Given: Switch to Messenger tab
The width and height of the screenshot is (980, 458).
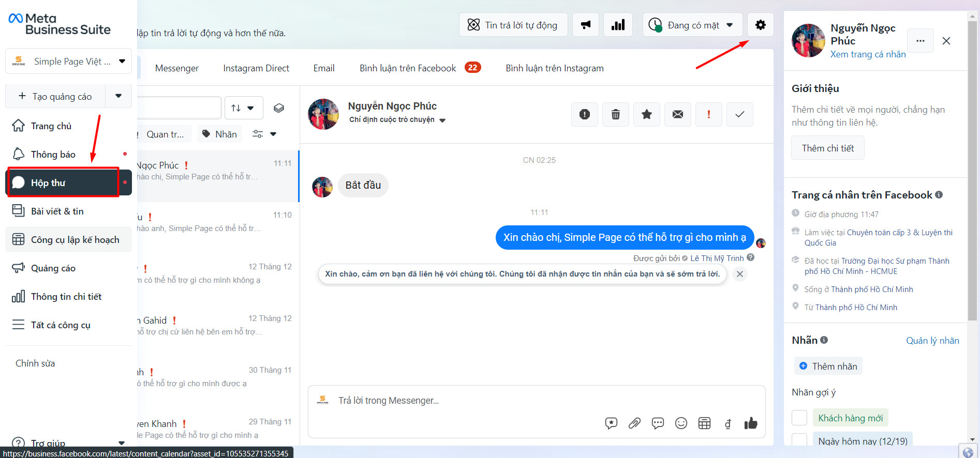Looking at the screenshot, I should 176,68.
